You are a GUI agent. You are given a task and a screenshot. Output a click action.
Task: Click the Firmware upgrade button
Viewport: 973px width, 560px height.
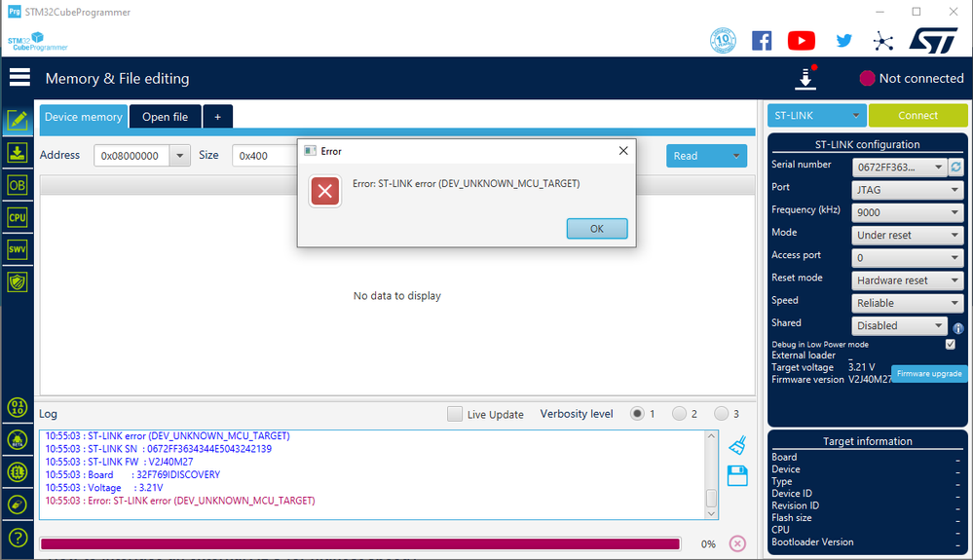pos(929,373)
